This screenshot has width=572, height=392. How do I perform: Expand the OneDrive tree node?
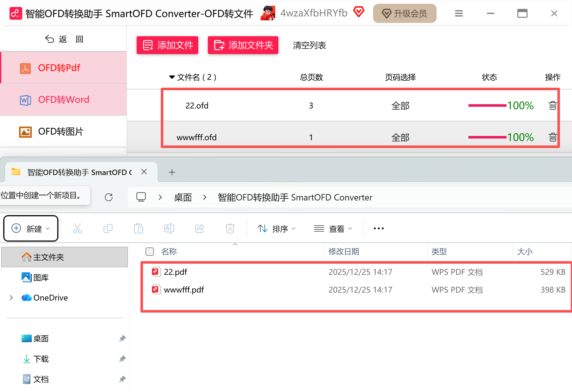coord(11,298)
